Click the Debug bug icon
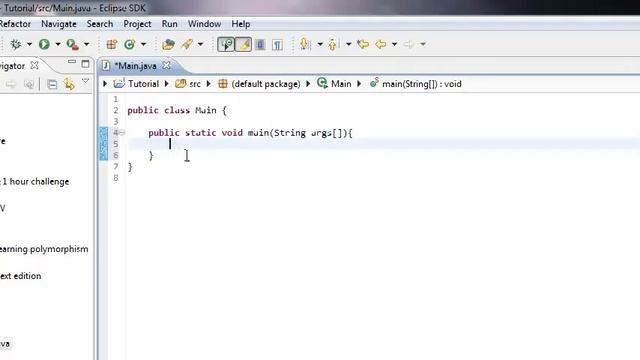640x360 pixels. tap(16, 44)
